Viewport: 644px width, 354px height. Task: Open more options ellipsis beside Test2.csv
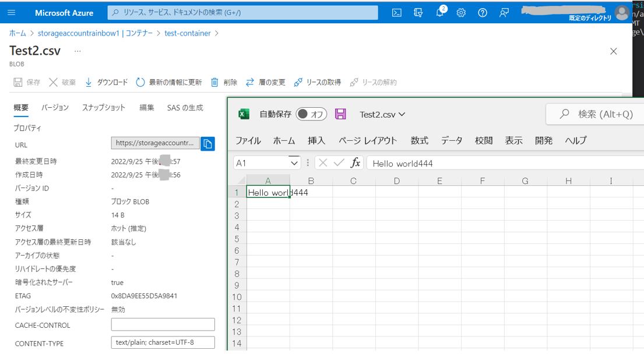coord(78,51)
